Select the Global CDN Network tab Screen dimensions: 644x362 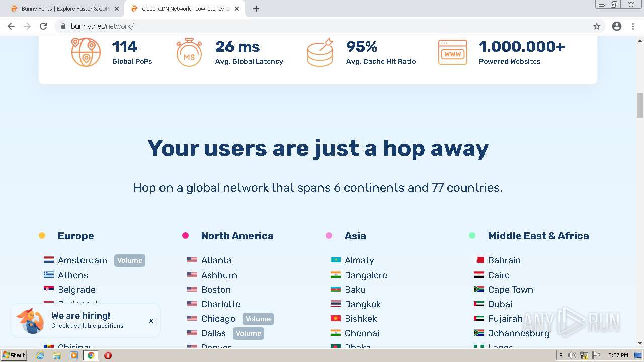184,9
